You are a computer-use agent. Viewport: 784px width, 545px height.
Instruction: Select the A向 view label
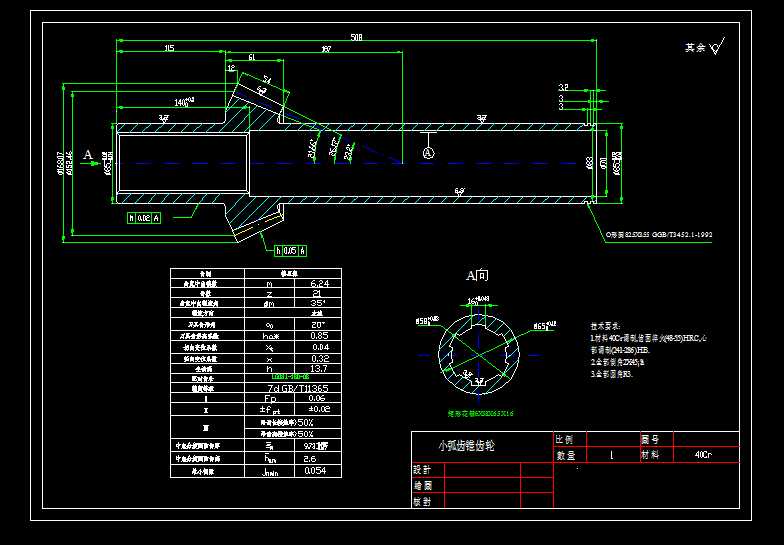click(477, 275)
